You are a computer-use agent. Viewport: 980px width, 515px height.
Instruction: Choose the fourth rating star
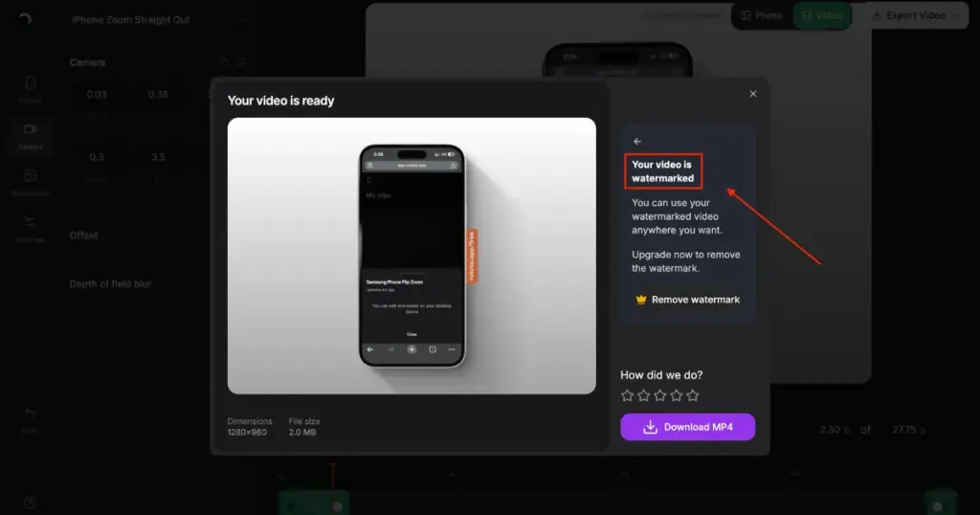click(677, 395)
